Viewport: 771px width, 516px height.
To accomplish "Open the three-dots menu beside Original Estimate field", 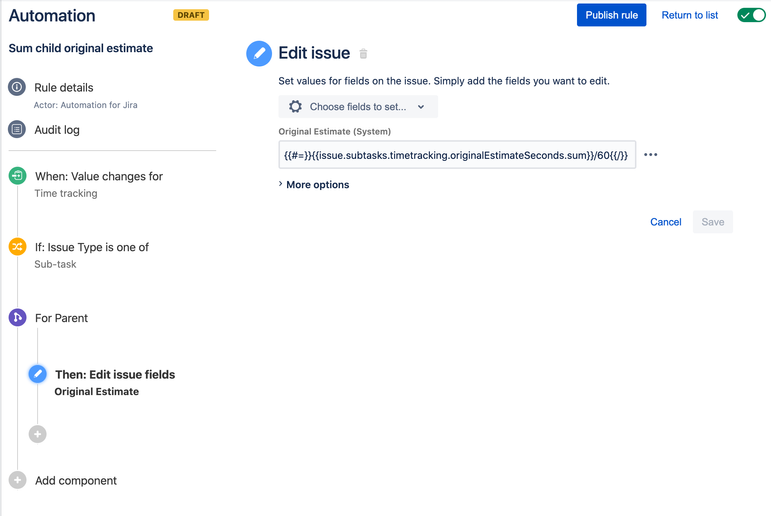I will [651, 154].
